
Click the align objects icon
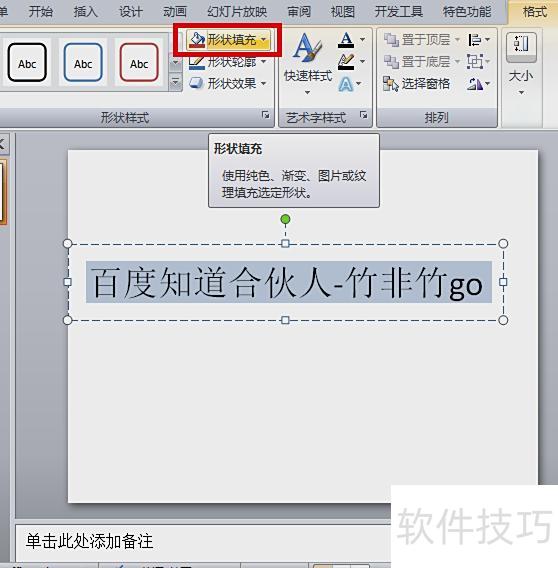tap(475, 39)
